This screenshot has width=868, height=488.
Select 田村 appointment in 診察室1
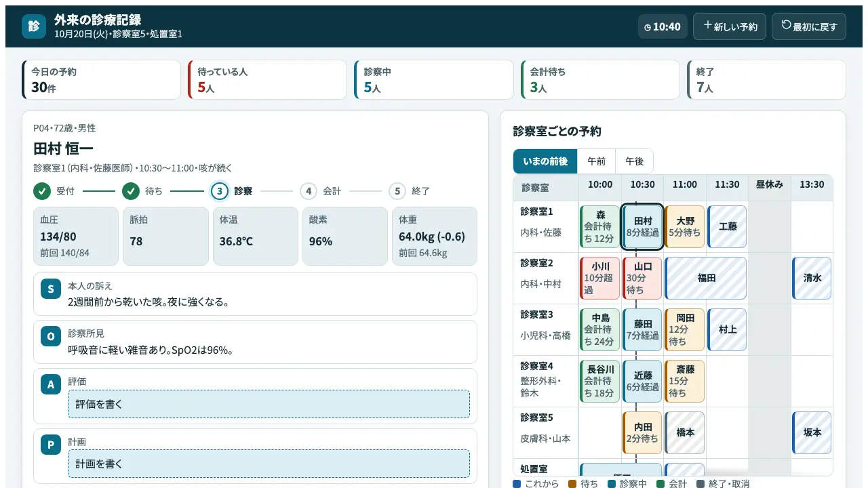tap(642, 227)
